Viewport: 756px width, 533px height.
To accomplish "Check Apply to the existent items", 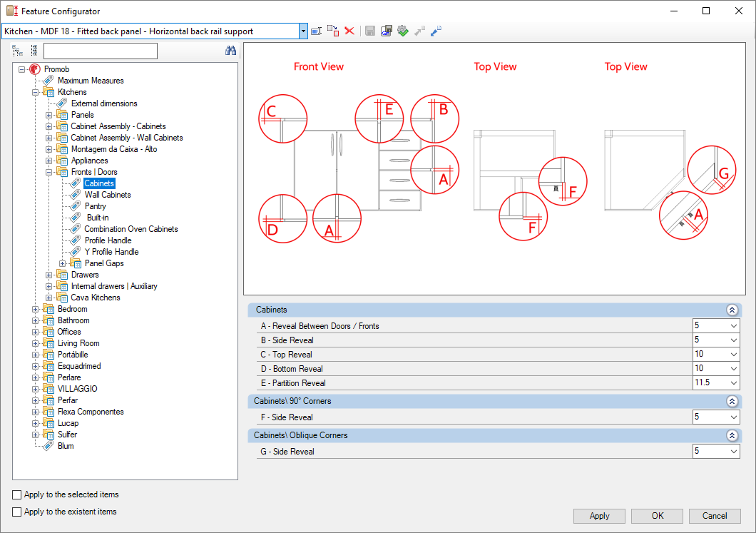I will [x=17, y=512].
